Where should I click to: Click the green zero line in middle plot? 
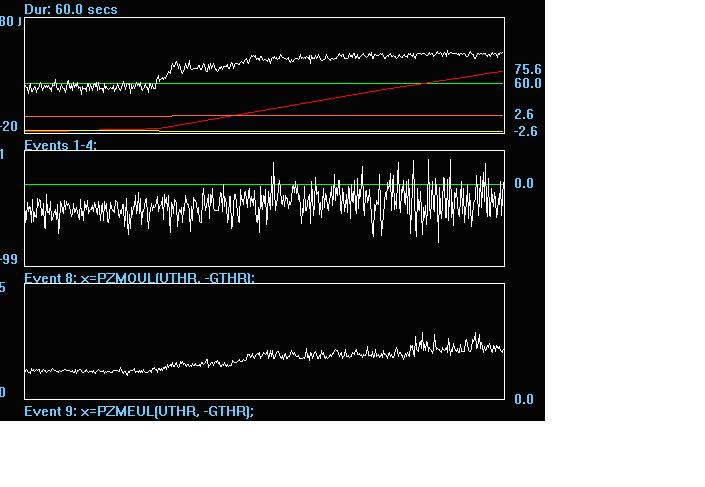coord(150,184)
